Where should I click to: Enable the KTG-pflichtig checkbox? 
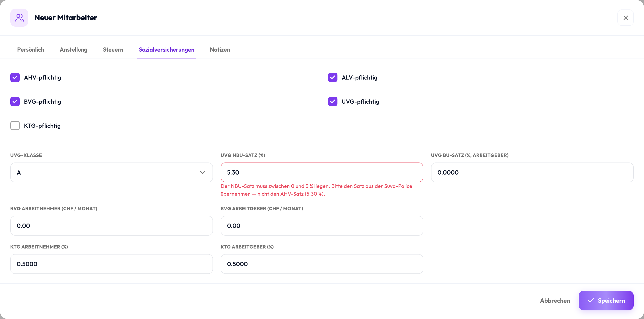tap(15, 126)
